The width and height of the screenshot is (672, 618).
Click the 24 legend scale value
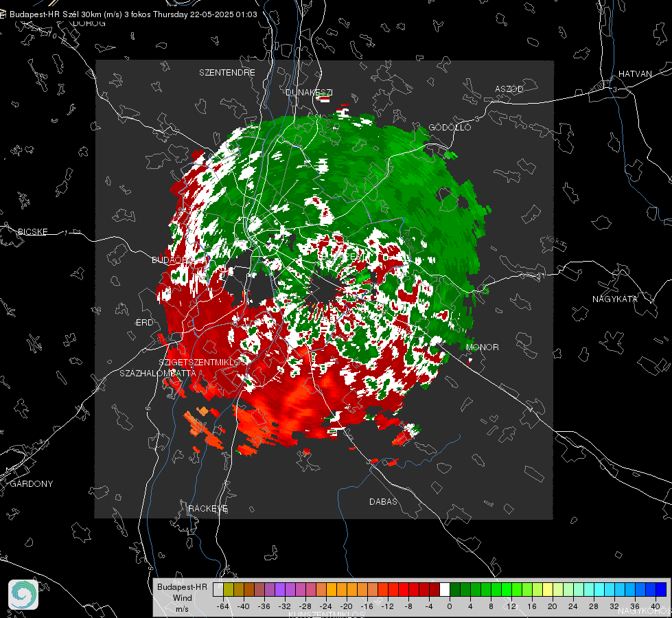point(573,607)
